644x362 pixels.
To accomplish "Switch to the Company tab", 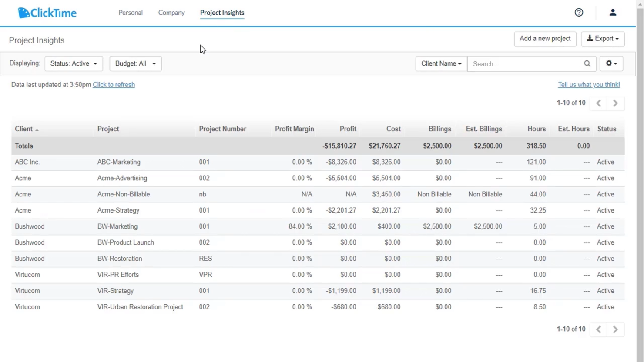I will (171, 13).
